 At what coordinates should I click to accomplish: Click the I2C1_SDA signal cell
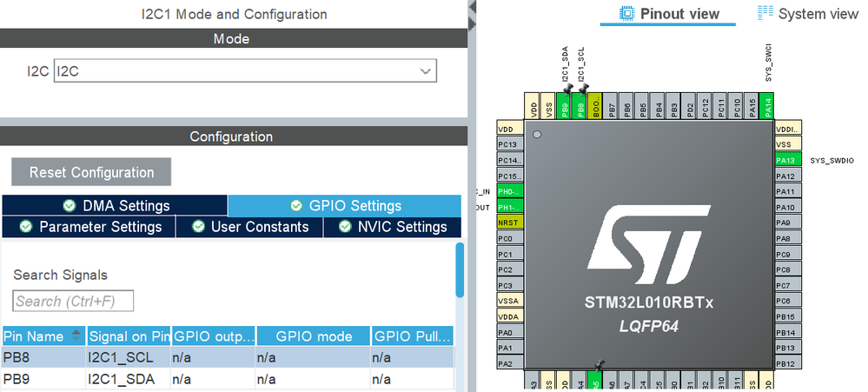(x=129, y=379)
